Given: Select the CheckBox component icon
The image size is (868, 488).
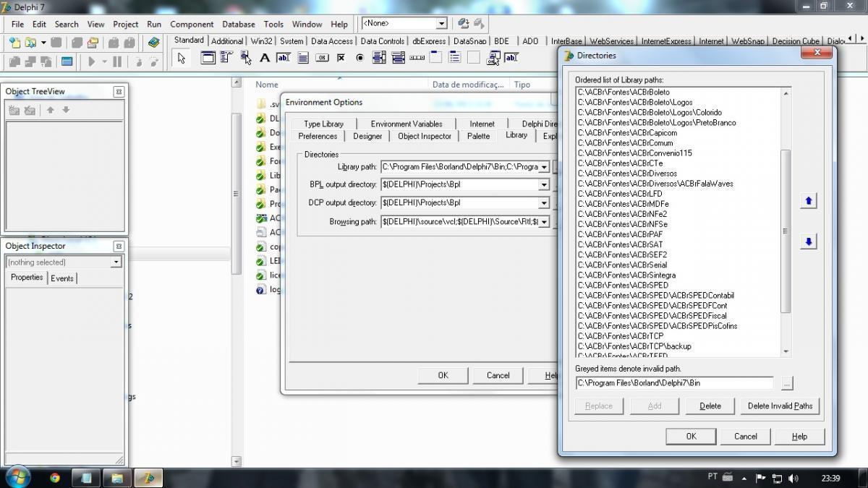Looking at the screenshot, I should point(341,58).
